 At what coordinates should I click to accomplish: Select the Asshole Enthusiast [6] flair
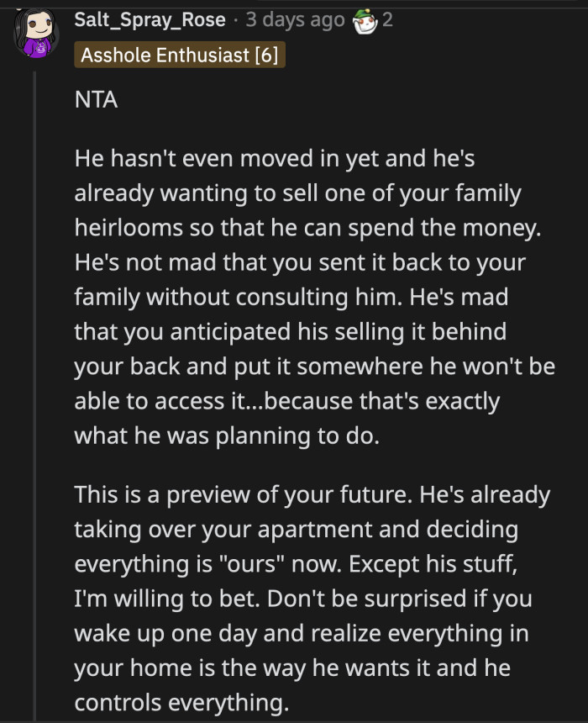178,57
